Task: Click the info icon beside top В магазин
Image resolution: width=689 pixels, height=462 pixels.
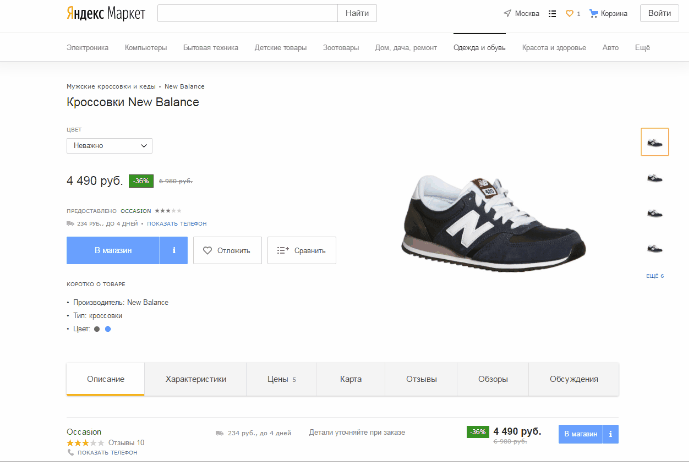Action: coord(174,250)
